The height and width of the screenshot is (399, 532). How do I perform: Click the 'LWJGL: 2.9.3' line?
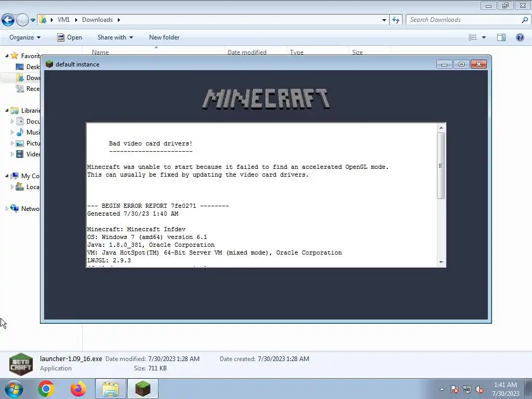point(109,261)
